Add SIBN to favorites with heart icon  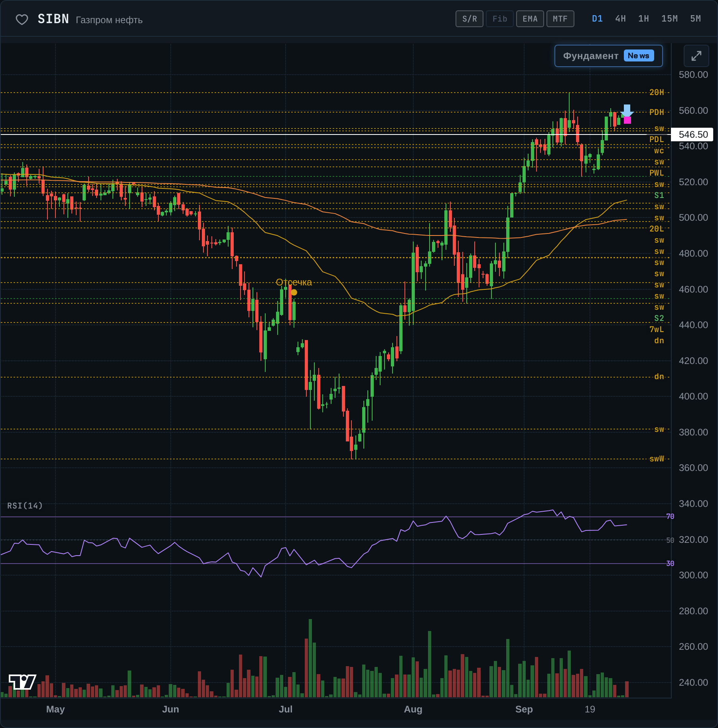pos(22,19)
